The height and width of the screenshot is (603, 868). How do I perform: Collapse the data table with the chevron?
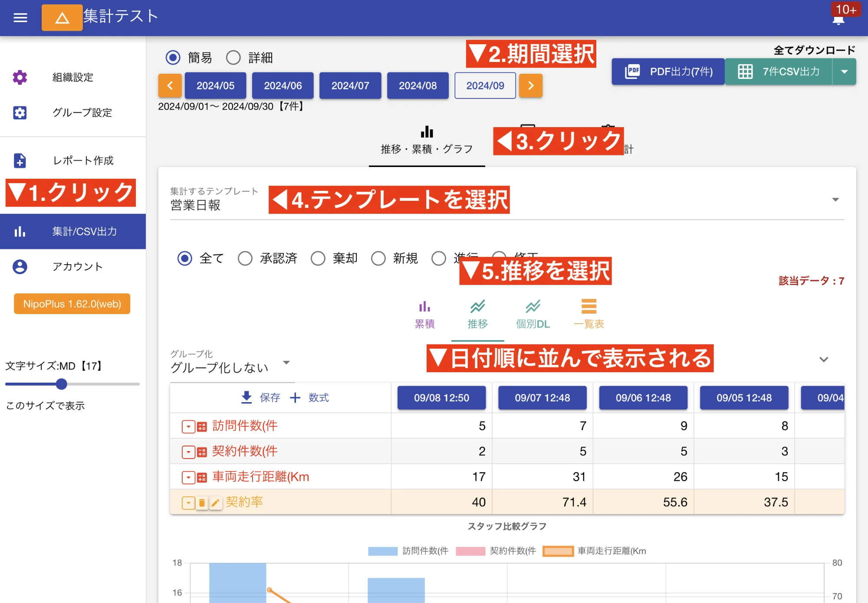tap(823, 359)
